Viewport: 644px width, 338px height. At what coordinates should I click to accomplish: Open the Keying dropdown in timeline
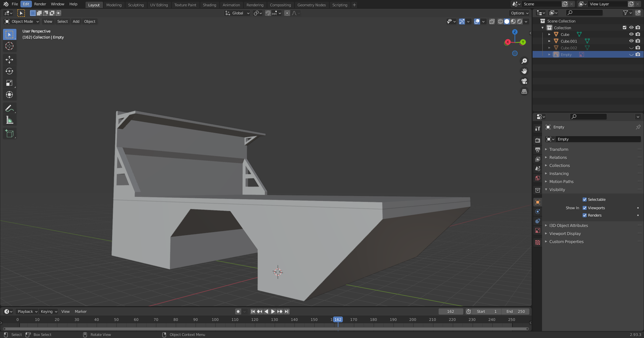pyautogui.click(x=49, y=312)
